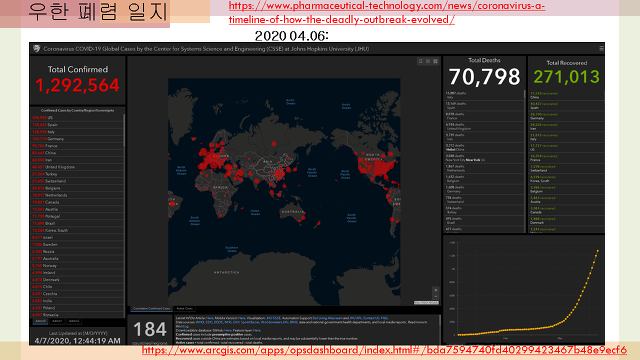Click the 70,798 Total Deaths figure

[x=484, y=77]
